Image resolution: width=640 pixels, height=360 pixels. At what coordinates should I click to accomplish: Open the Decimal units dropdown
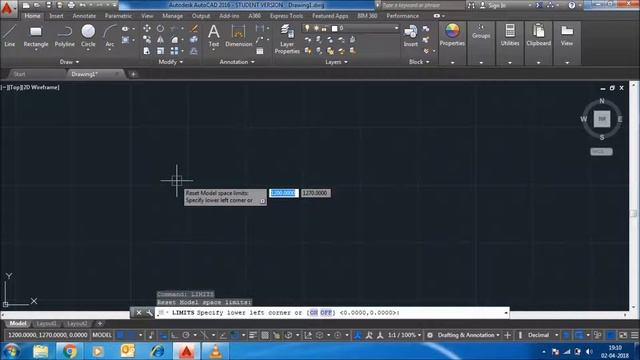click(x=542, y=335)
